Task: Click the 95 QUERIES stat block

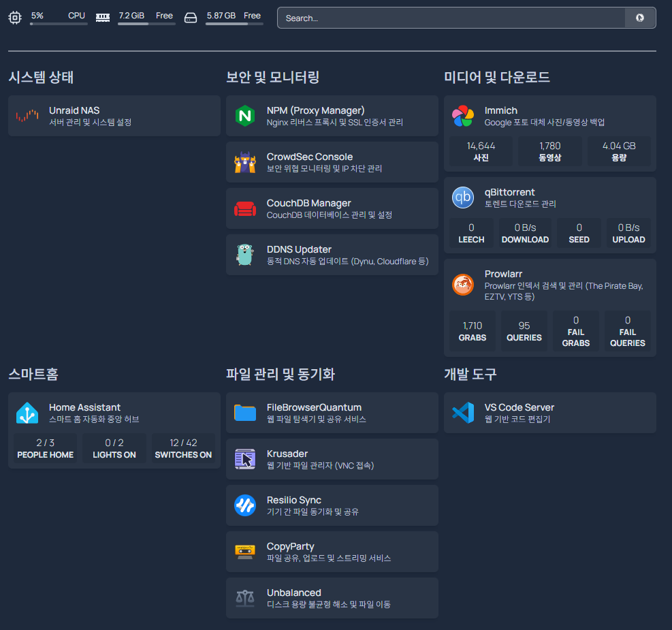Action: [x=524, y=331]
